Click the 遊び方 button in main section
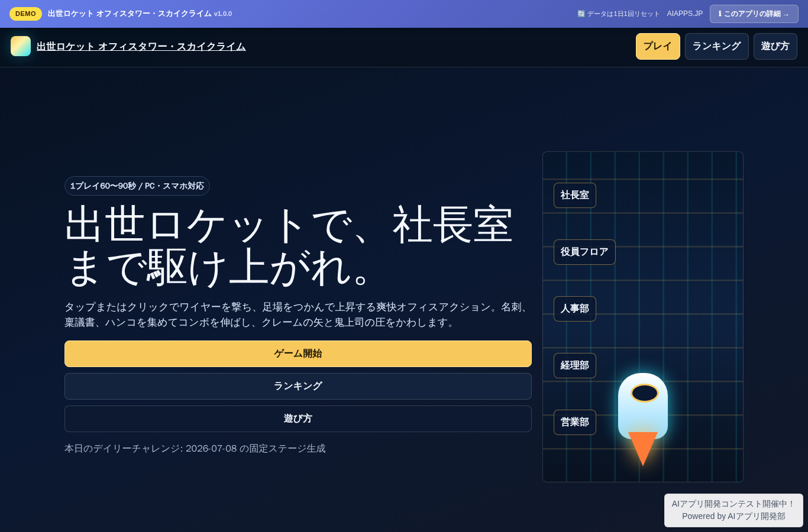808x532 pixels. 298,419
